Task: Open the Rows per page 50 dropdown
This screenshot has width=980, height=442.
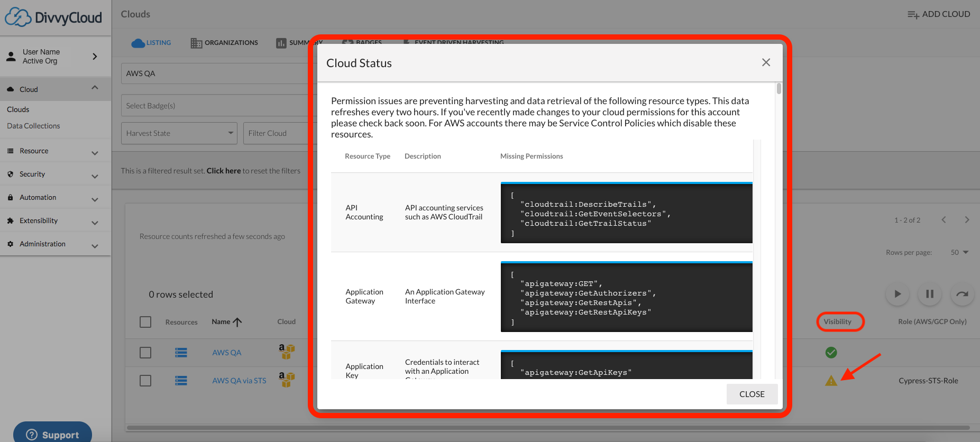Action: [x=959, y=252]
